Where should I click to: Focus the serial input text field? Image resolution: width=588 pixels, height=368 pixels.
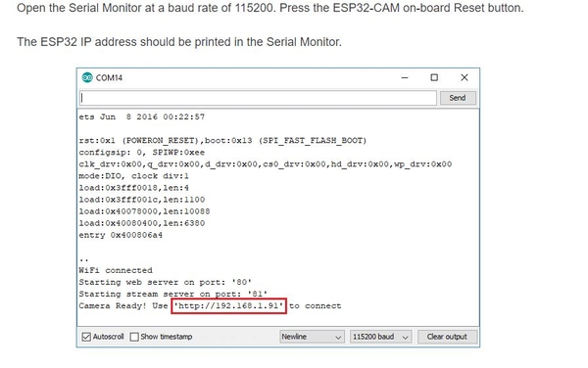(258, 98)
